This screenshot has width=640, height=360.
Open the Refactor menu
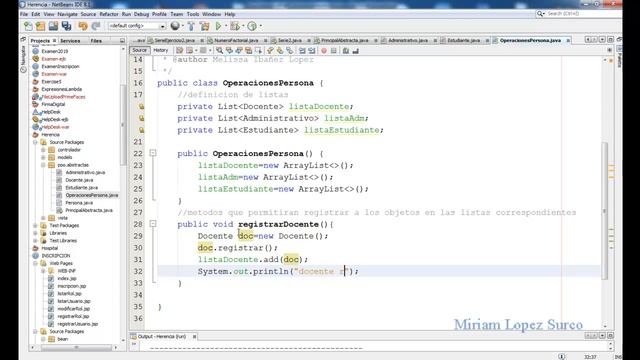coord(109,14)
